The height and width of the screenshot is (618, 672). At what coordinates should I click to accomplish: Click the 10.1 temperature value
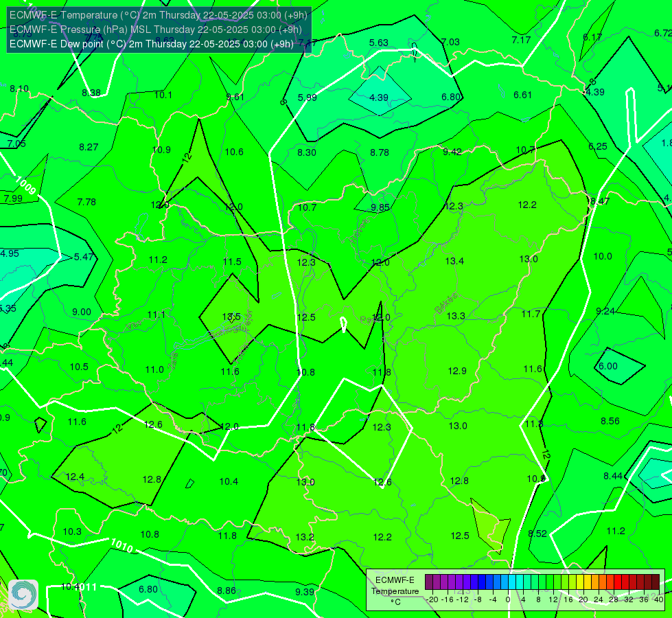pos(163,95)
